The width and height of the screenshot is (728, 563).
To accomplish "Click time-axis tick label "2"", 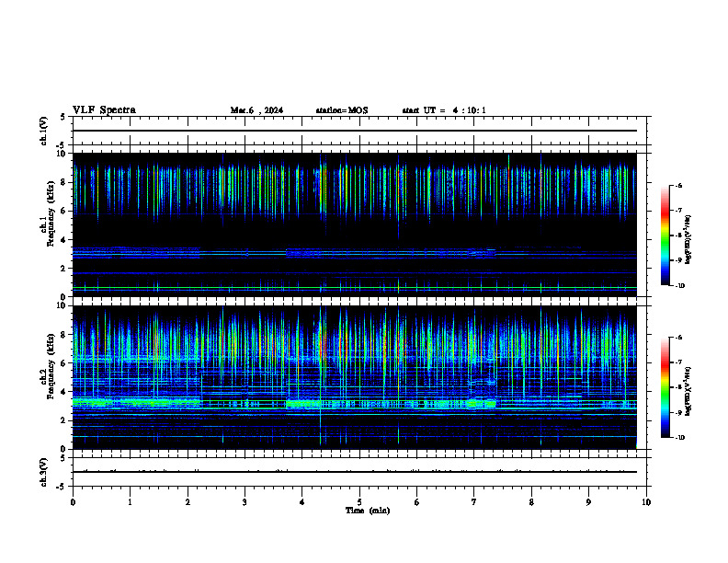I will 188,502.
